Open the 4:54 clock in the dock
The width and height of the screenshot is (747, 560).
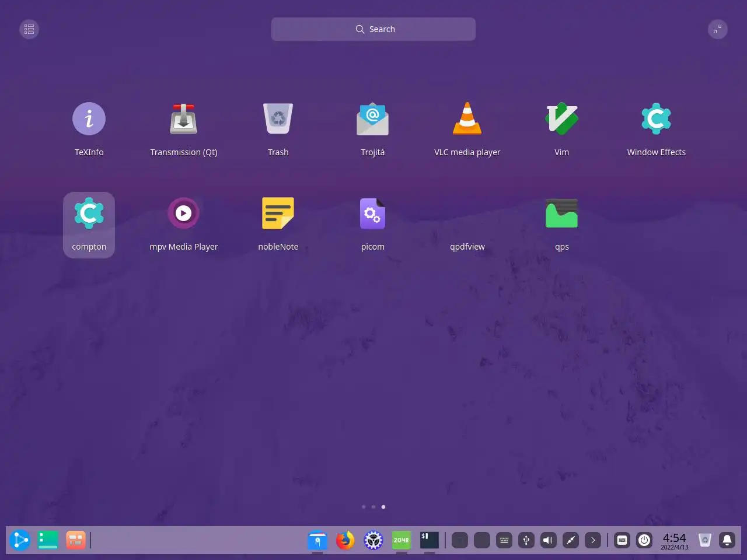coord(675,541)
